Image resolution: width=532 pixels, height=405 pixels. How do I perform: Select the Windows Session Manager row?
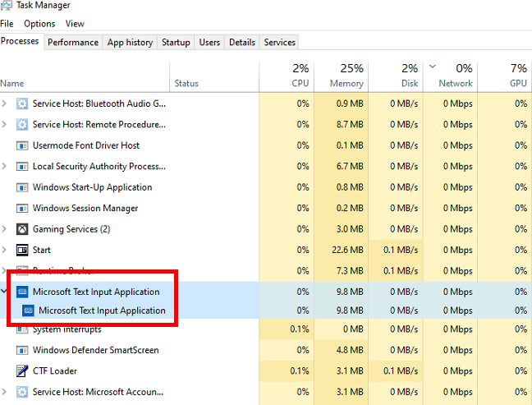click(266, 208)
